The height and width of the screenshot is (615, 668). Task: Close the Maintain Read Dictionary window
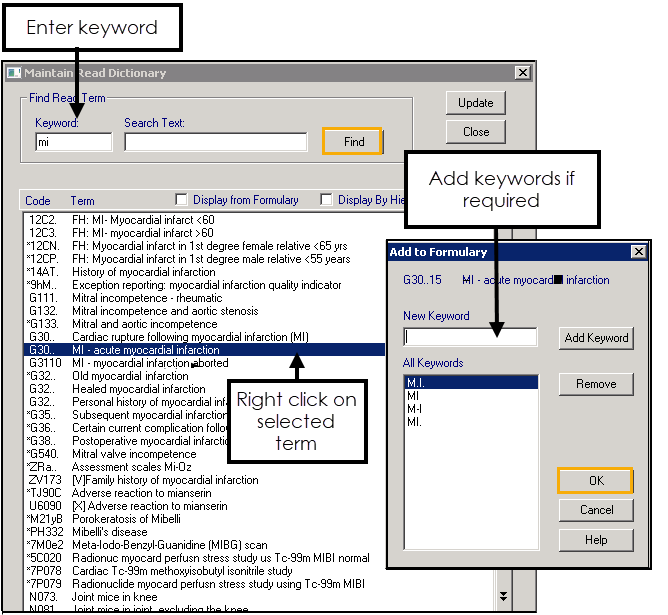[522, 73]
